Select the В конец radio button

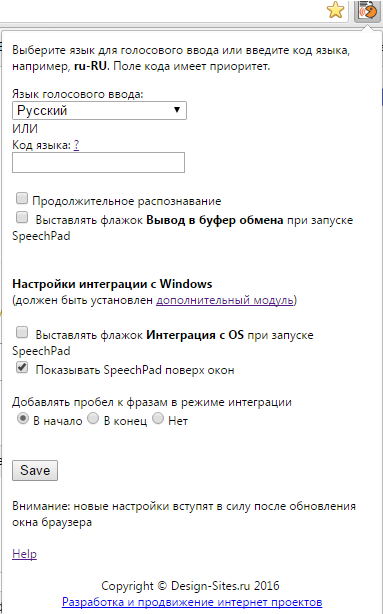pos(93,419)
